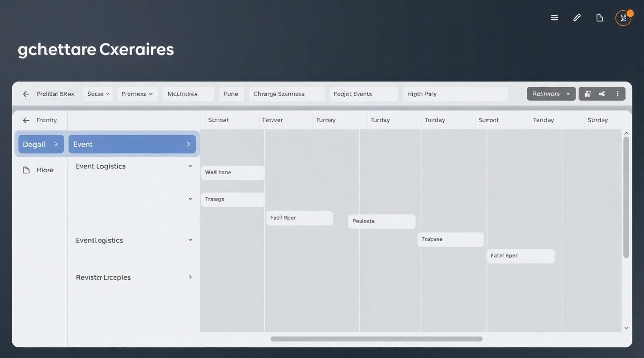This screenshot has width=644, height=358.
Task: Click the Surday column header
Action: pos(597,120)
